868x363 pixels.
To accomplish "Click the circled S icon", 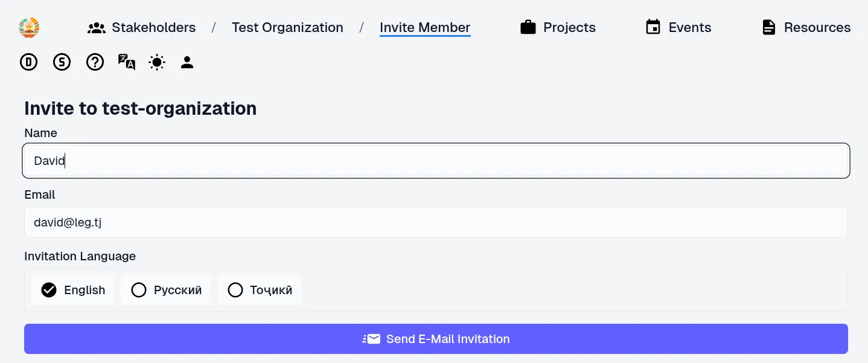I will (x=62, y=62).
